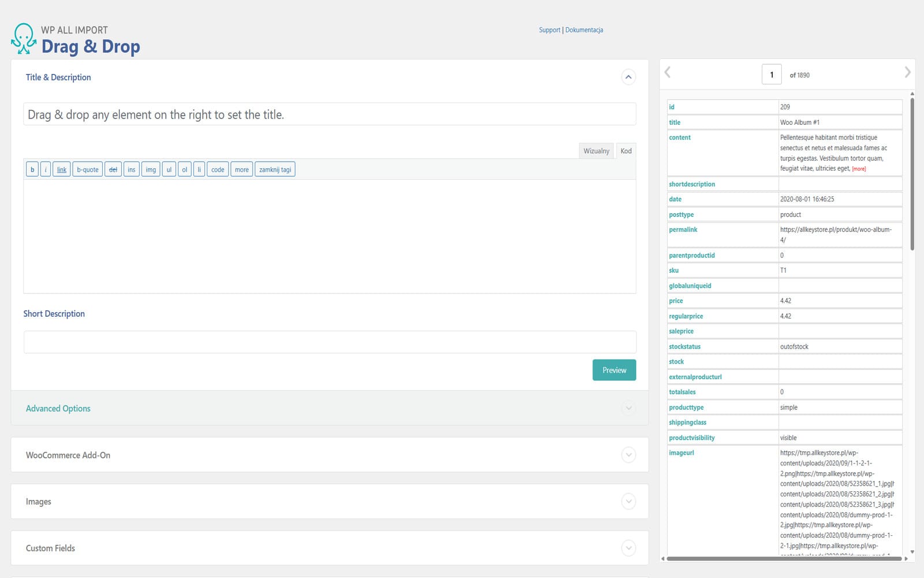Click the [more] link in content
The height and width of the screenshot is (578, 924).
pyautogui.click(x=859, y=169)
